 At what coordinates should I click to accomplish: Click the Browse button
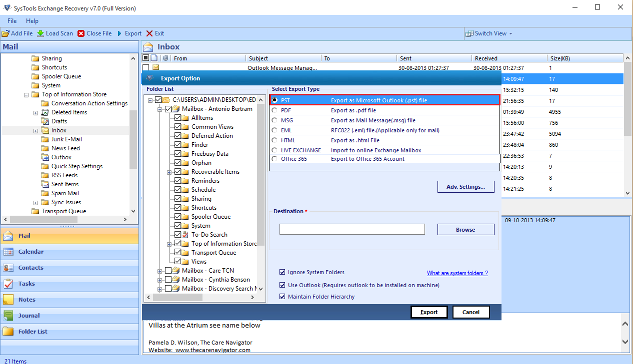point(465,230)
